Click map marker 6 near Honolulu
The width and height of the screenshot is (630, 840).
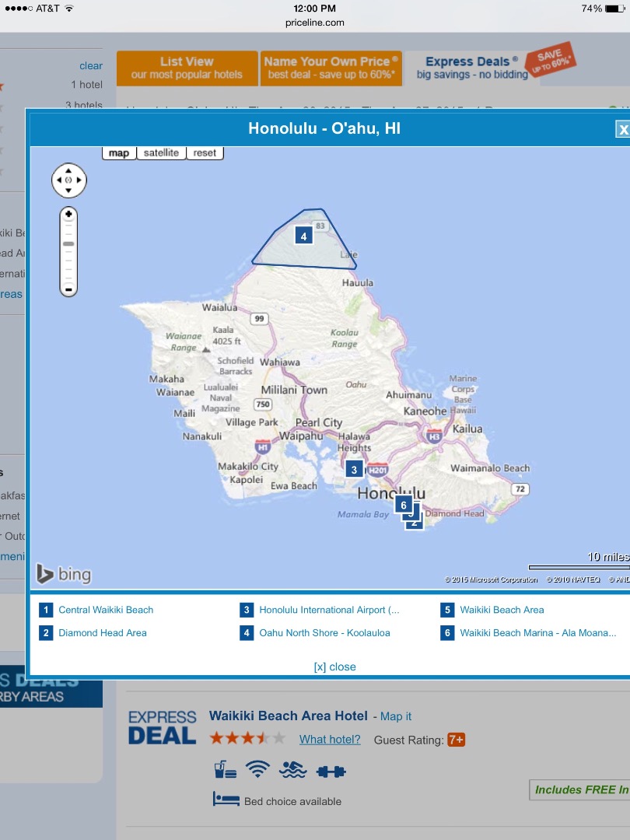tap(404, 505)
